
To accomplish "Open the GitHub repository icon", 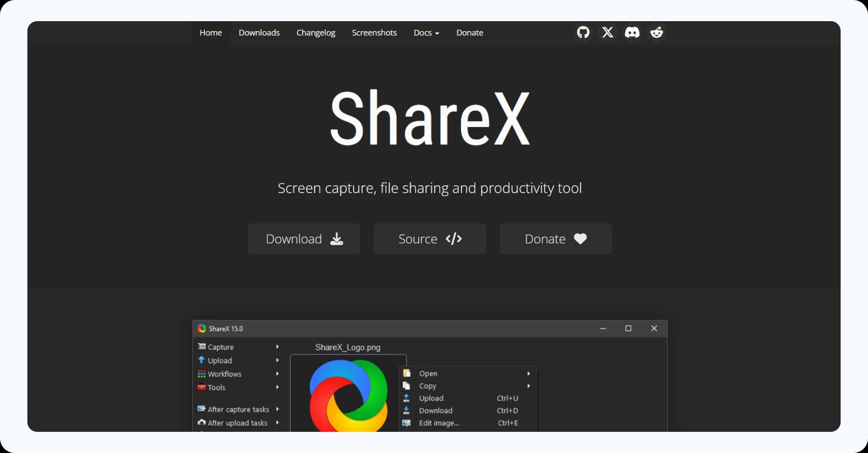I will click(583, 32).
